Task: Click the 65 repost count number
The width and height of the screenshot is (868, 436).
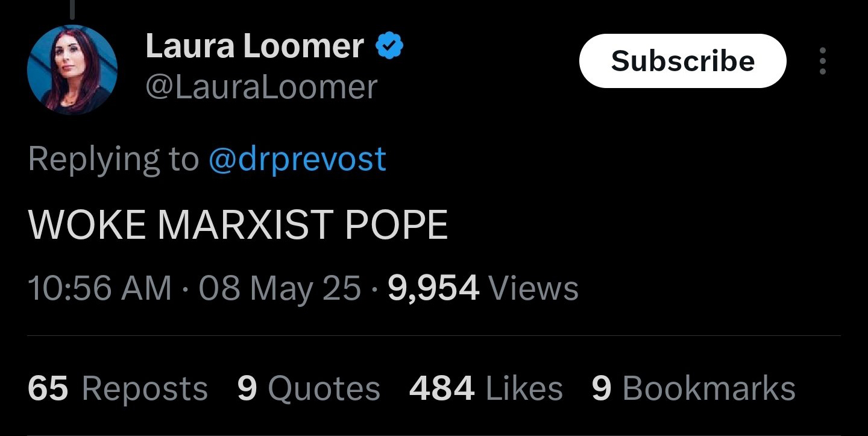Action: point(48,388)
